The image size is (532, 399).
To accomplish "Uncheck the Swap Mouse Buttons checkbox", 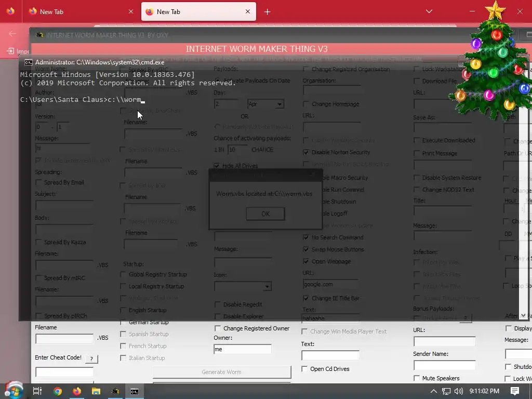I will [305, 249].
